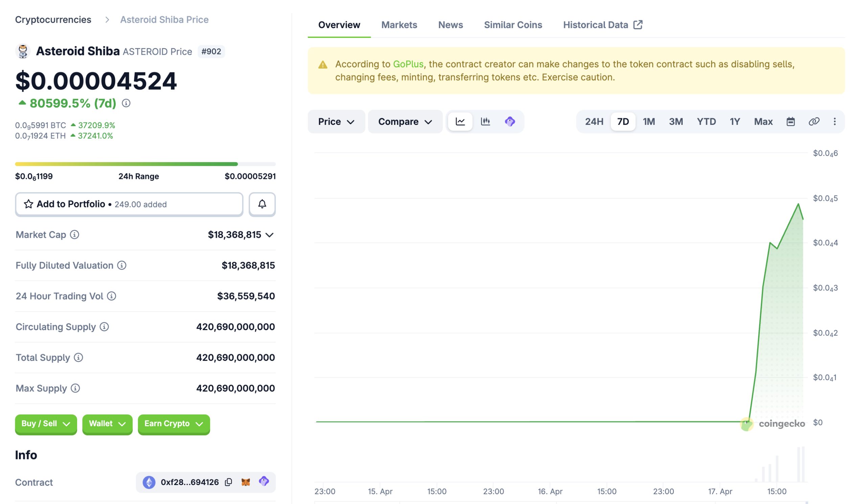Viewport: 866px width, 504px height.
Task: Open the Similar Coins tab
Action: tap(513, 25)
